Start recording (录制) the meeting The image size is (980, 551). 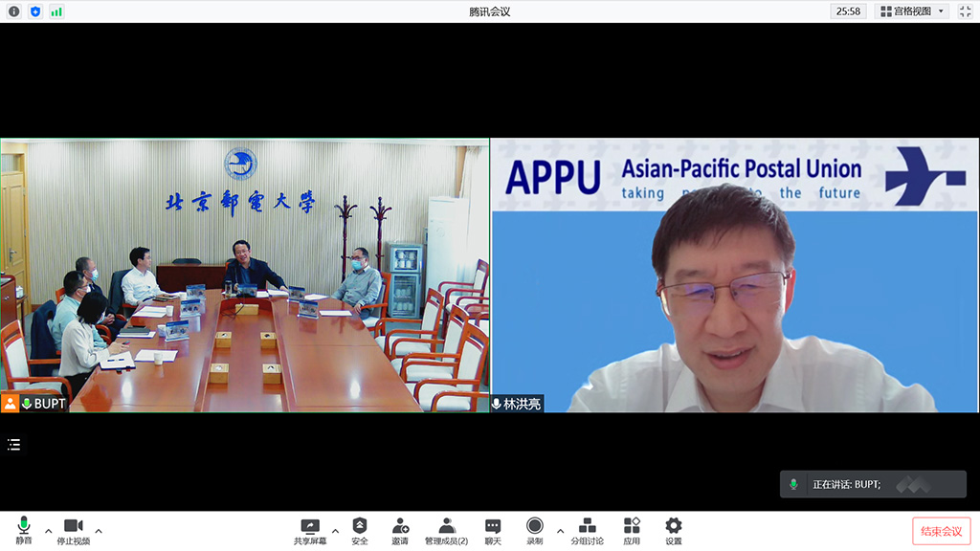point(534,531)
